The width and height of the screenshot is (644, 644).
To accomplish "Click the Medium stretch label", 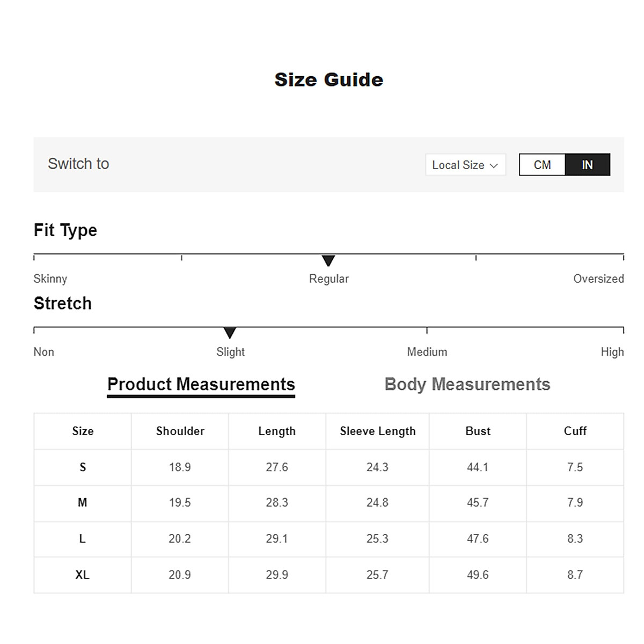I will [427, 352].
